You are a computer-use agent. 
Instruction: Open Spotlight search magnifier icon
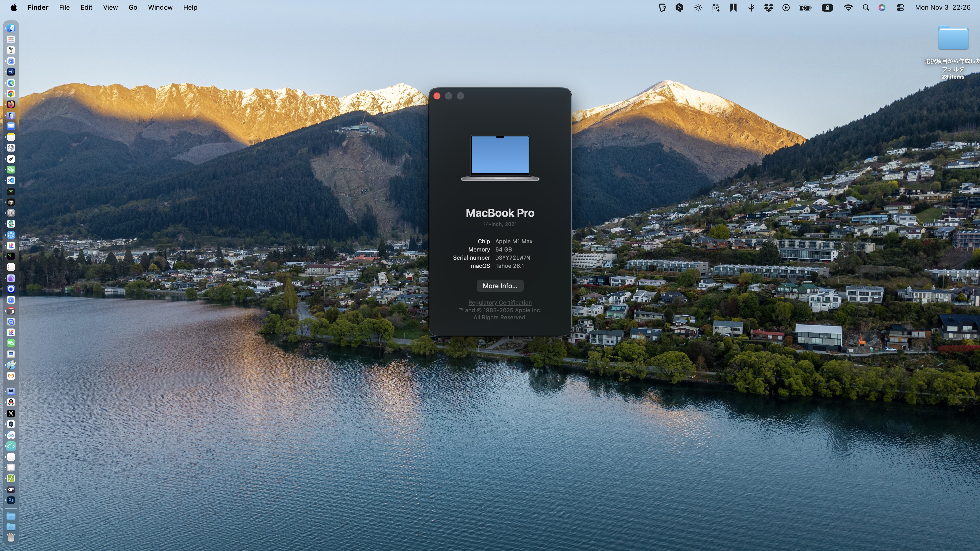tap(866, 8)
